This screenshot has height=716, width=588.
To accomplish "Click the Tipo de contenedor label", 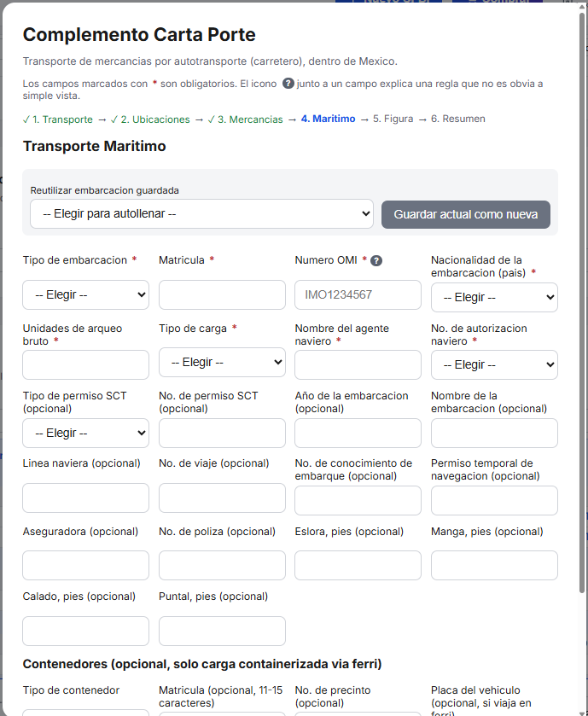I will [x=71, y=690].
